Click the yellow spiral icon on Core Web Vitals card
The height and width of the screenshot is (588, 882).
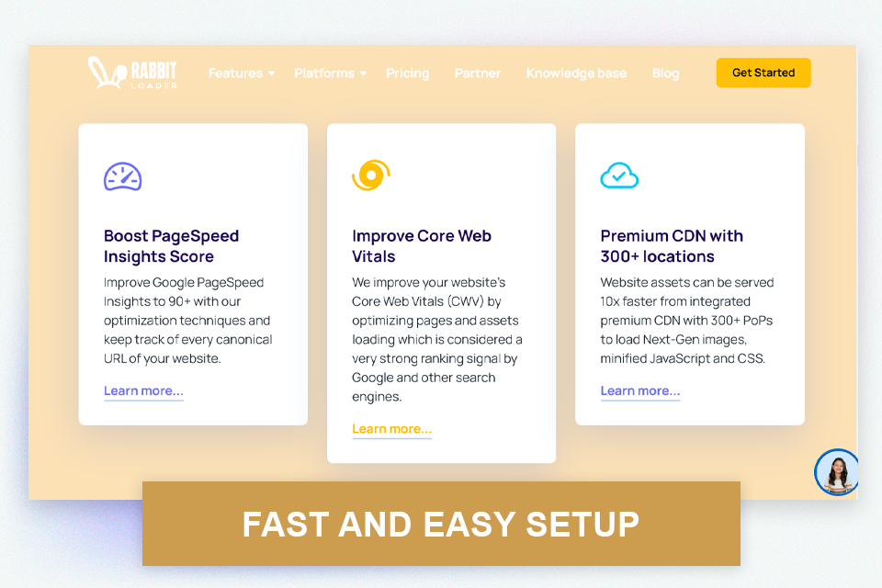tap(369, 175)
